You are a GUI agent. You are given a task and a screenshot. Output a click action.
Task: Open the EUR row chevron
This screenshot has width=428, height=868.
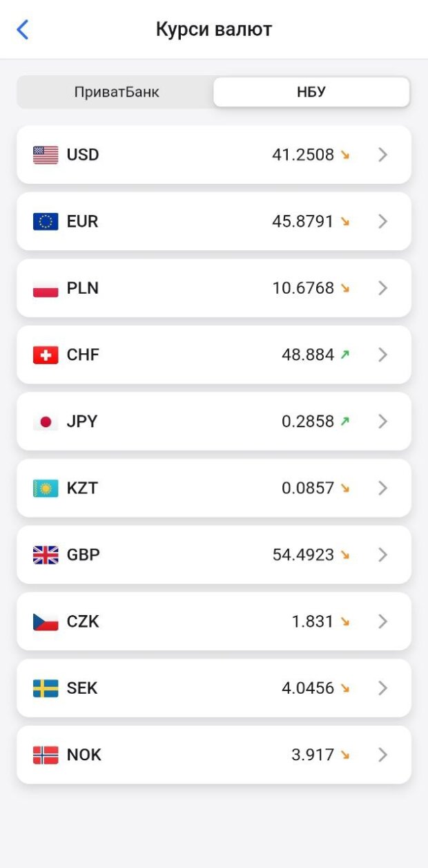tap(383, 221)
